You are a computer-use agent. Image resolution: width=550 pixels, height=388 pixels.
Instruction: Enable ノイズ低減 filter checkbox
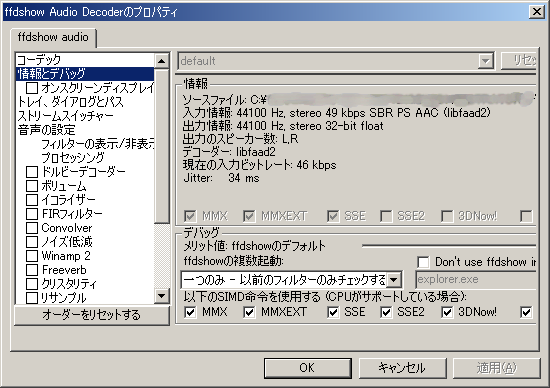(x=32, y=242)
